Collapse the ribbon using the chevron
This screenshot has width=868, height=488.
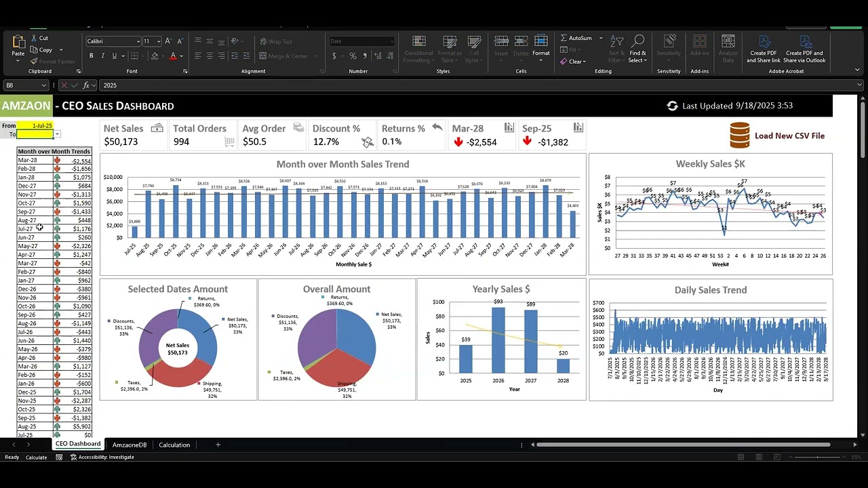point(857,70)
